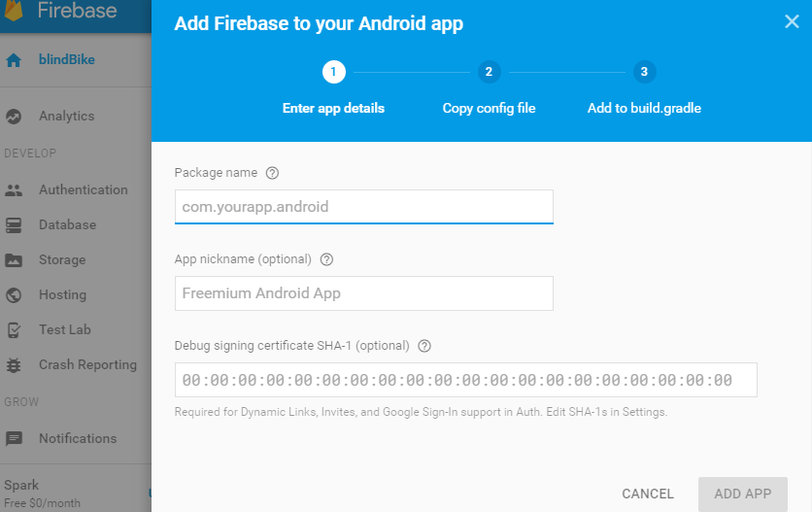Show help for App nickname field

coord(326,259)
